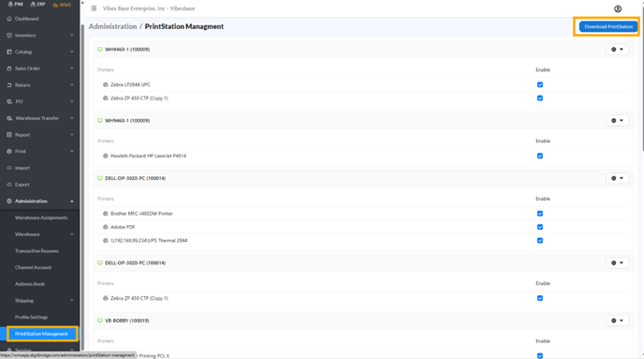Click the Dashboard home icon
The width and height of the screenshot is (644, 359).
[x=9, y=19]
